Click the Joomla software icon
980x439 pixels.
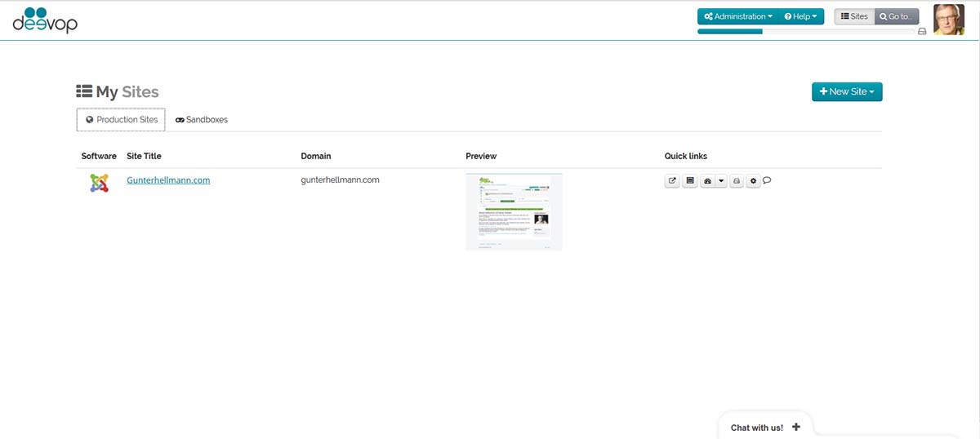[99, 183]
